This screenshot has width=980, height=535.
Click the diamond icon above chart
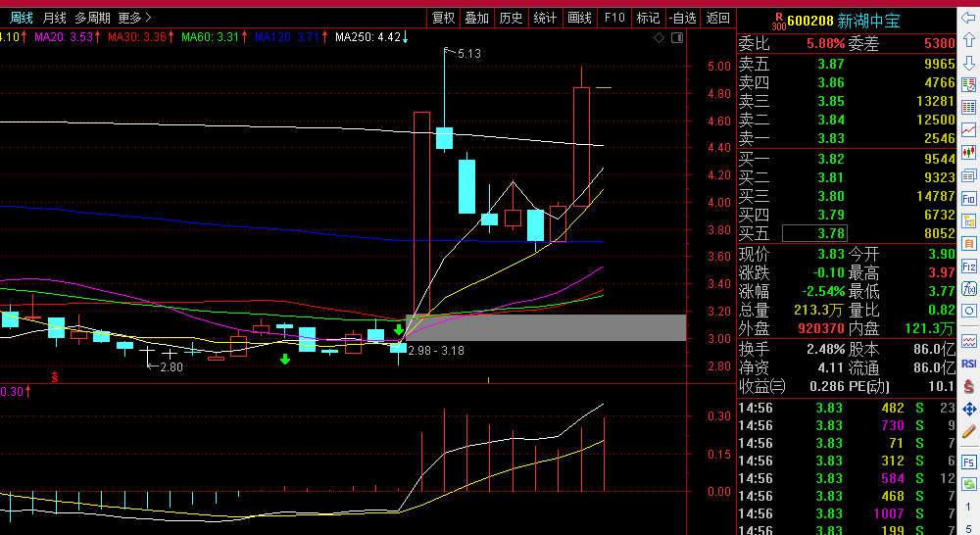tap(659, 38)
